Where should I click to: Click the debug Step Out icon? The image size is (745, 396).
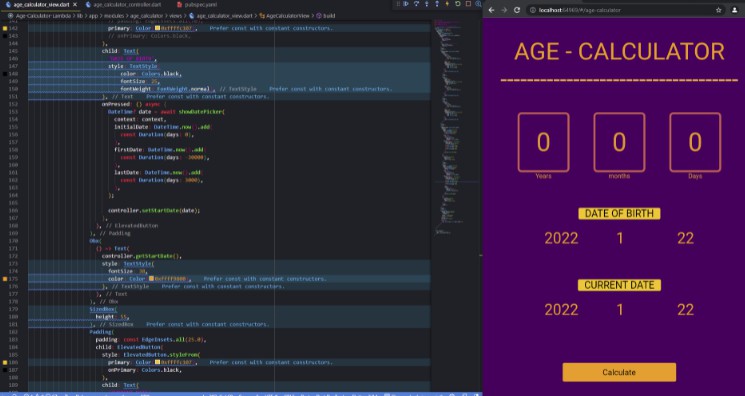pos(437,4)
